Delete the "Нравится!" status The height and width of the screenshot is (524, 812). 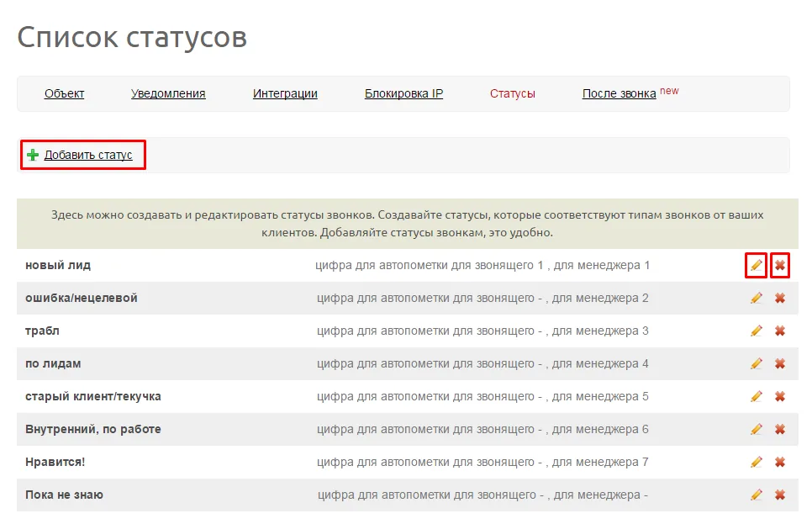point(780,462)
